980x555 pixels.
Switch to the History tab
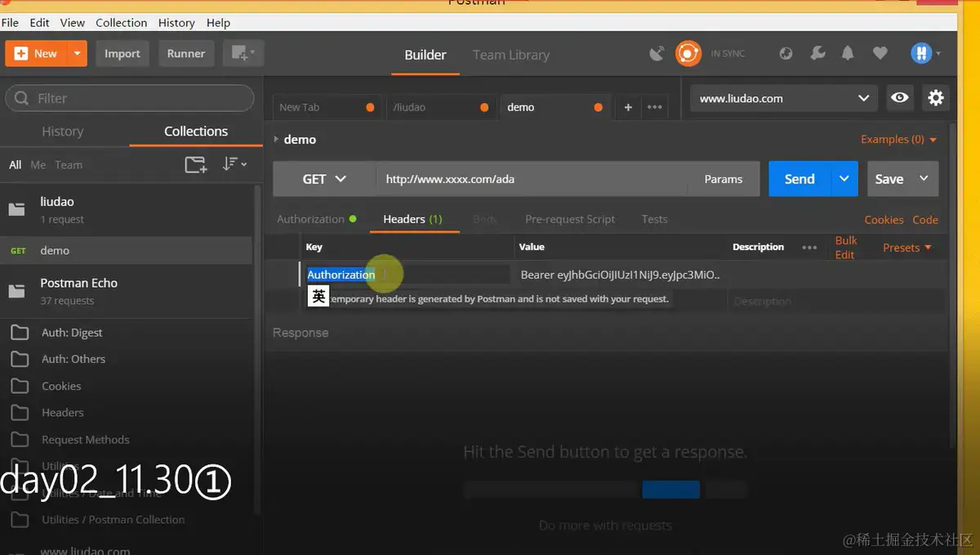(63, 132)
